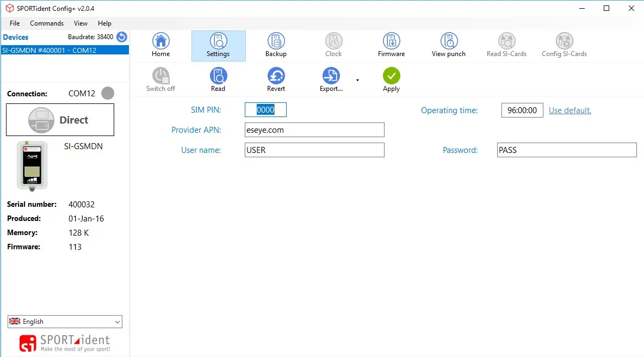
Task: Click the COM12 connection value
Action: coord(82,93)
